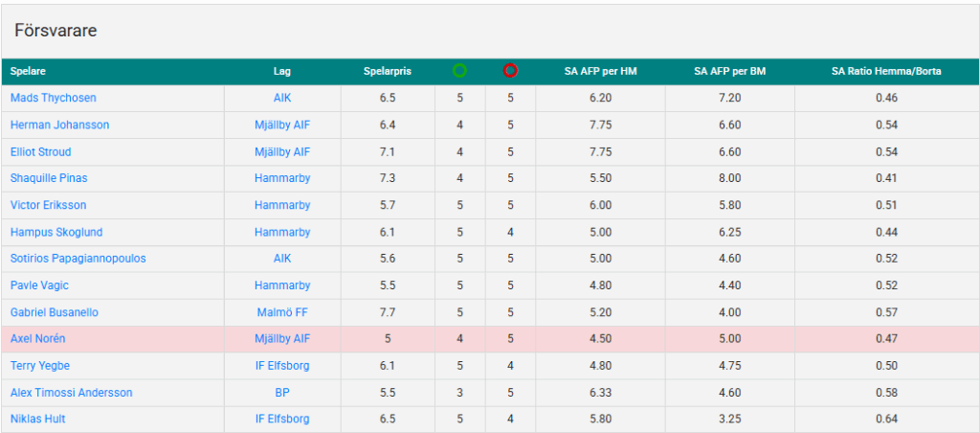Sort by SA AFP per BM header
This screenshot has width=980, height=433.
[729, 71]
